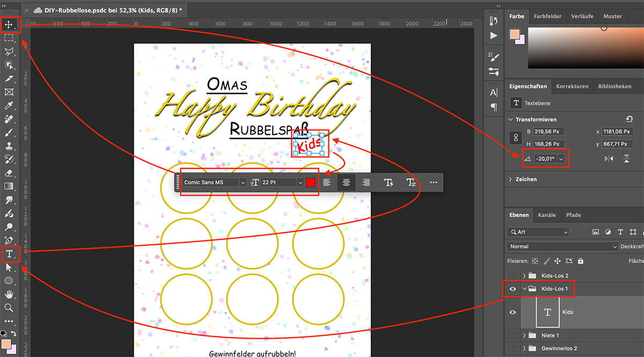Viewport: 644px width, 357px height.
Task: Collapse the Transformieren section
Action: (x=510, y=120)
